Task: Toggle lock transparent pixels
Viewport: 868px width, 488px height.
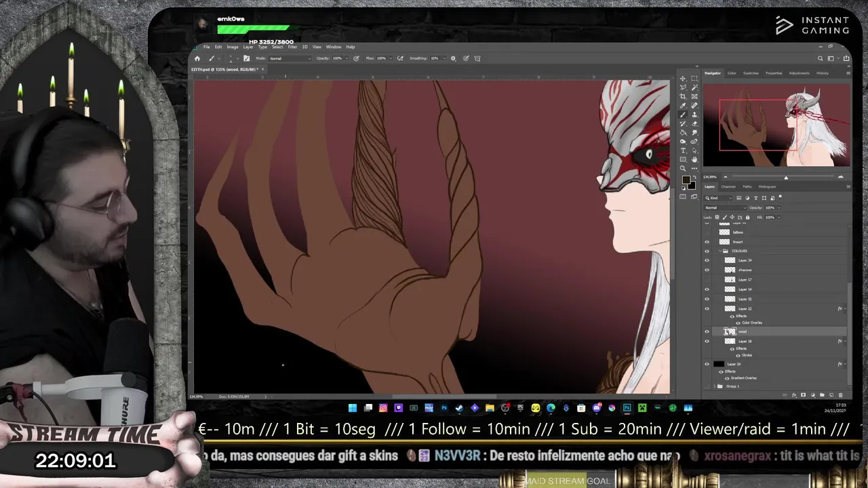Action: 717,217
